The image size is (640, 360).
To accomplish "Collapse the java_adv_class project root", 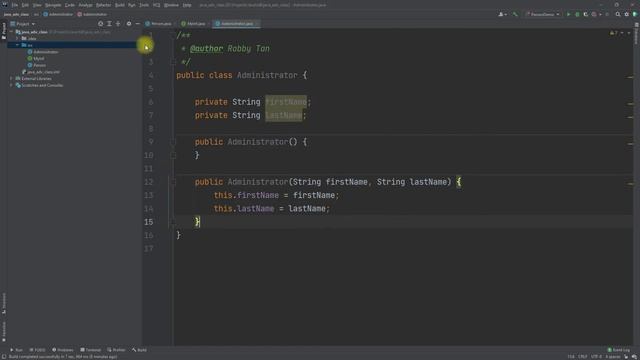I will [x=11, y=32].
